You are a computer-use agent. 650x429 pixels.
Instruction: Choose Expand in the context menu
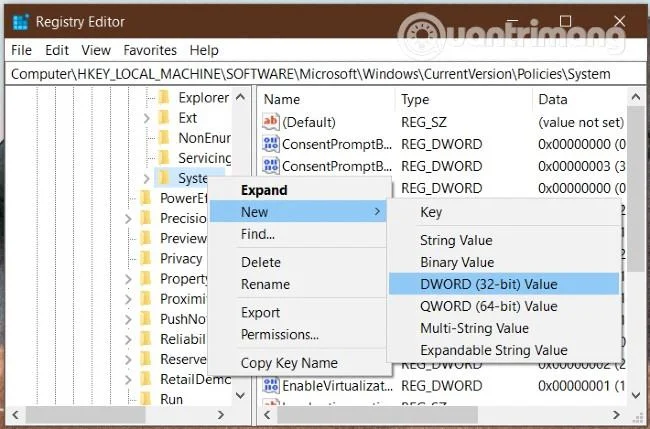click(300, 190)
